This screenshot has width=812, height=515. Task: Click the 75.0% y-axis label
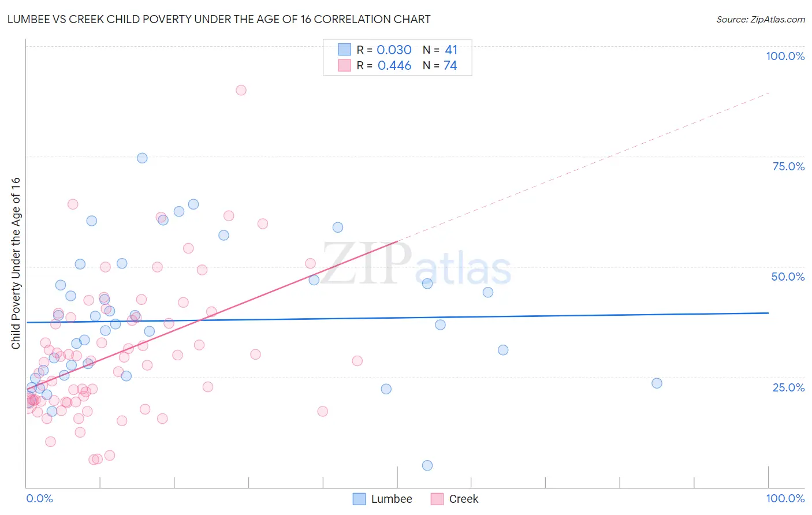pos(788,166)
